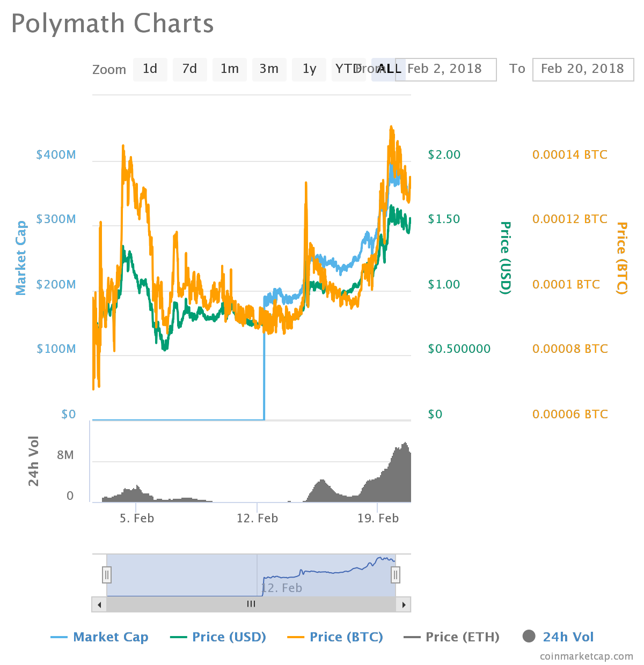Click the Market Cap vertical axis title

20,258
